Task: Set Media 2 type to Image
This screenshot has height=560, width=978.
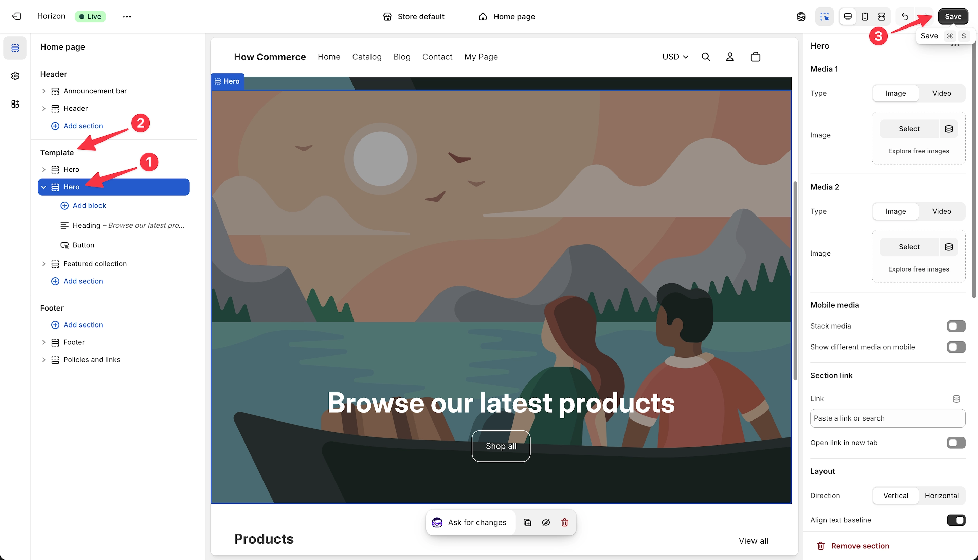Action: [895, 211]
